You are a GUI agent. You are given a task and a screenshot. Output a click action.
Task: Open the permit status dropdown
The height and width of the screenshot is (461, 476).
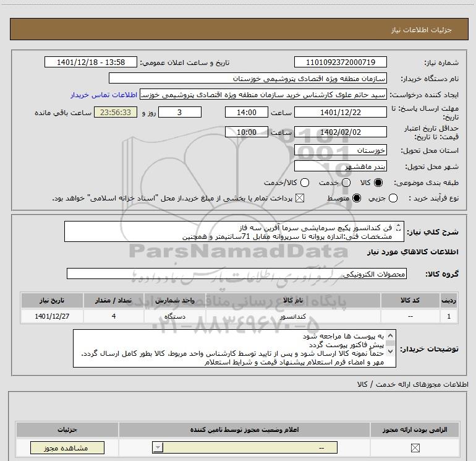(x=245, y=447)
